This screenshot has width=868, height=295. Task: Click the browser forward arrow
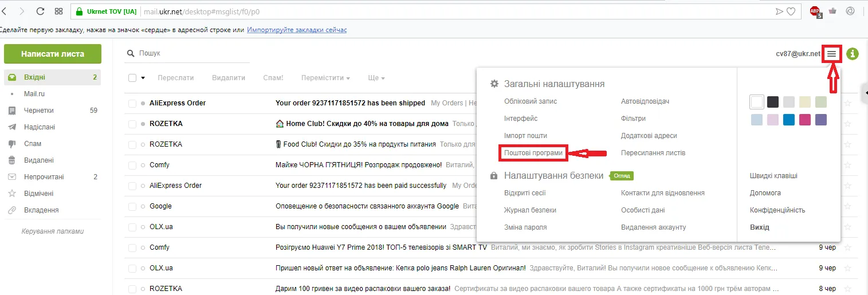coord(22,11)
